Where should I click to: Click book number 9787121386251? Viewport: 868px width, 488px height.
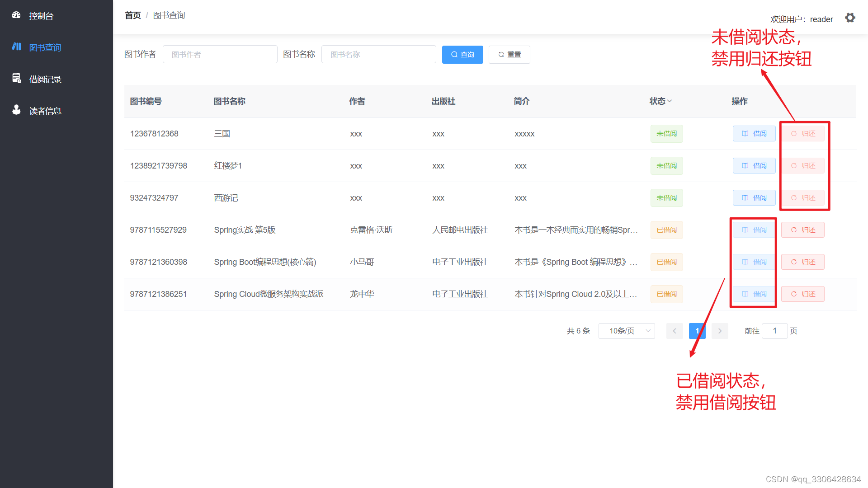pos(158,294)
